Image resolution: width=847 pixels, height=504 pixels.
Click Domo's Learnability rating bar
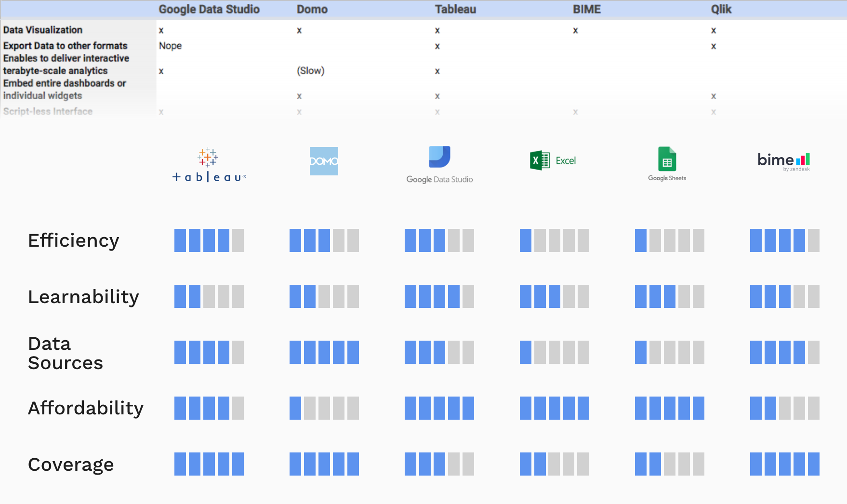324,296
